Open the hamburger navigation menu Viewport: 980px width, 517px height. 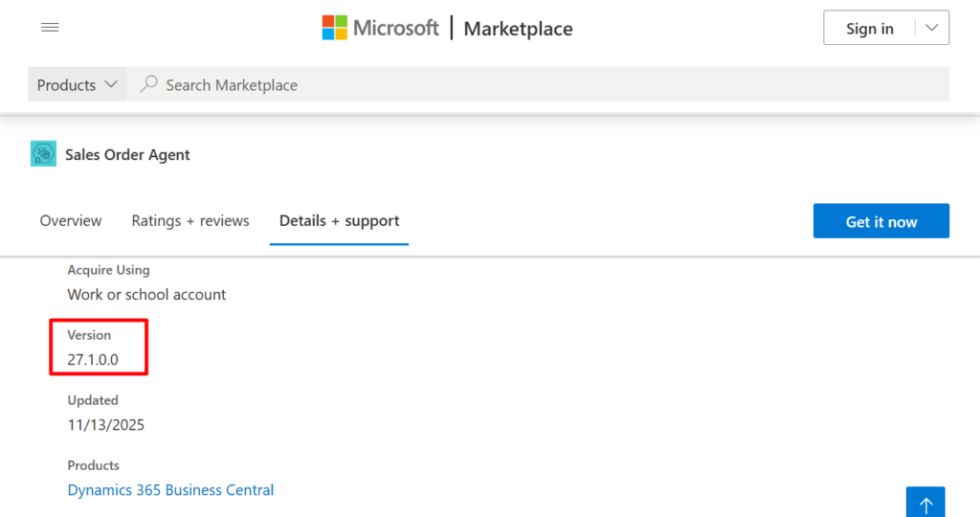coord(50,28)
